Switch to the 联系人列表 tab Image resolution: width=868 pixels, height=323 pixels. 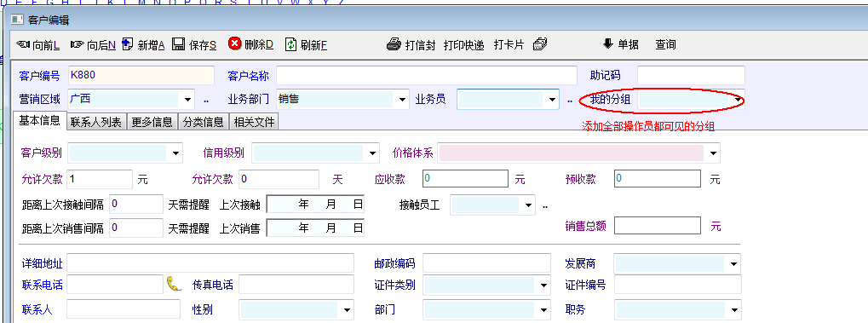coord(95,123)
